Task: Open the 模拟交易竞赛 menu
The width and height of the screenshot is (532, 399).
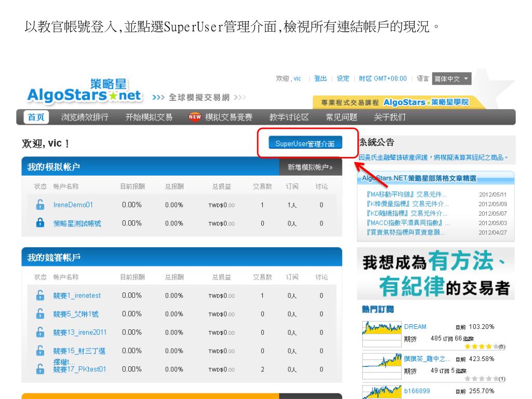Action: click(229, 117)
